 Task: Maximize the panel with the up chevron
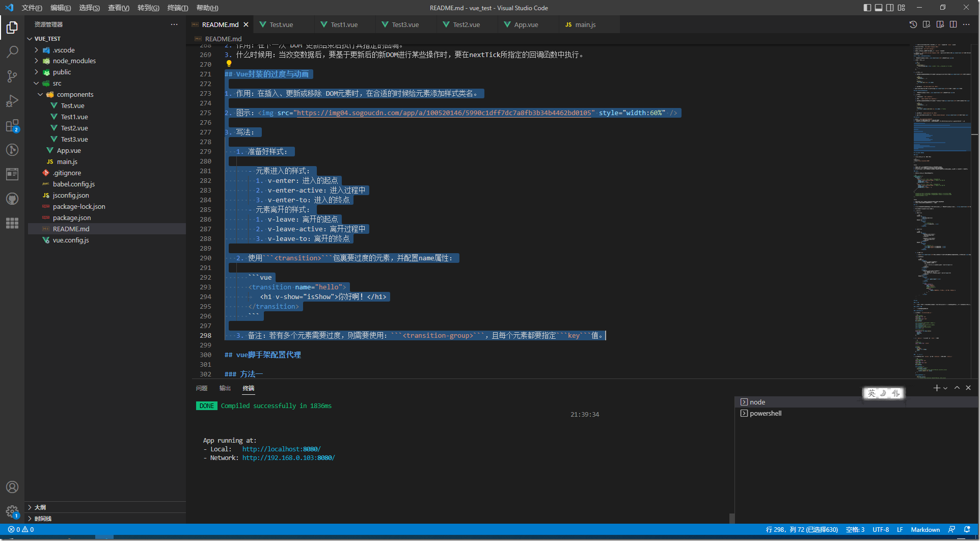(957, 388)
